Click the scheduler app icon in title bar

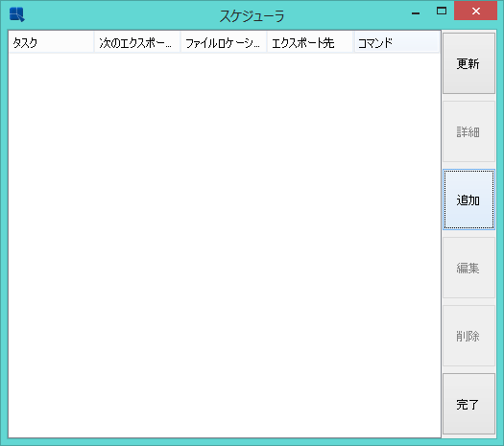point(16,14)
